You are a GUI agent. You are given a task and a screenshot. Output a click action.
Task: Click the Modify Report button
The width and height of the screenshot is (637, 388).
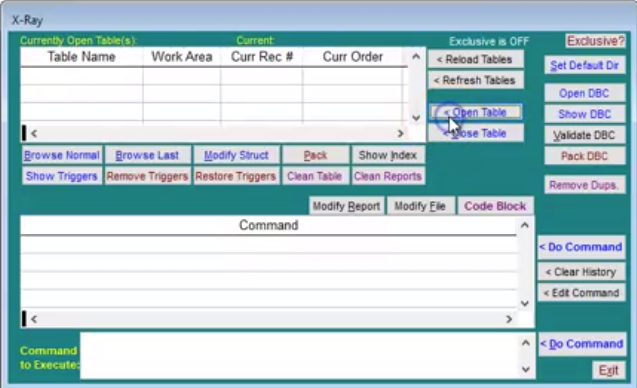tap(347, 206)
